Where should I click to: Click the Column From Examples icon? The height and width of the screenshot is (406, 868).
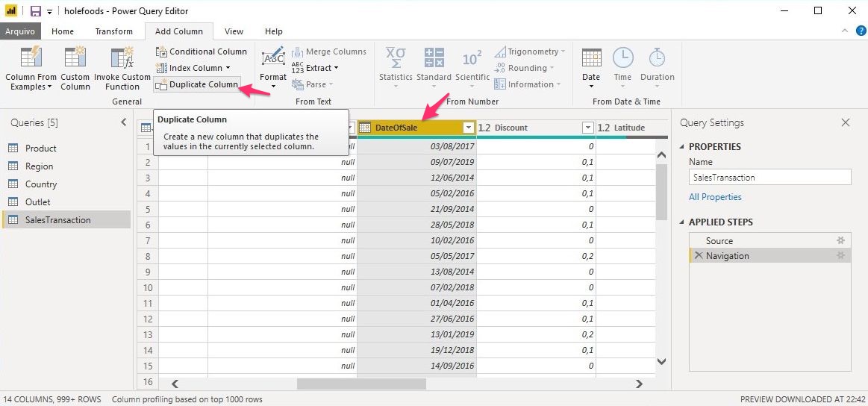[x=31, y=58]
